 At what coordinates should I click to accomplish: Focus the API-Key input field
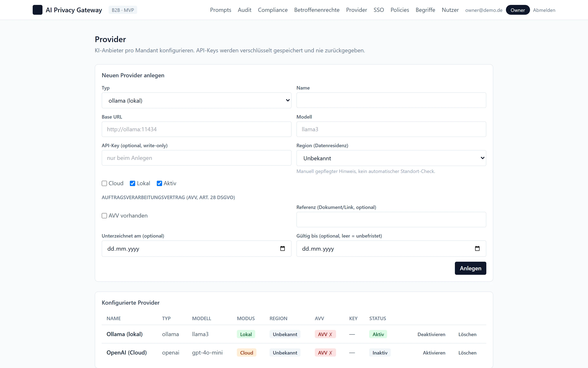pos(196,158)
